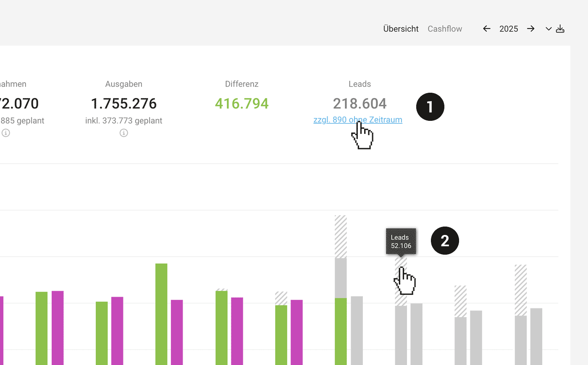Click the green Differenz value 416.794
Viewport: 588px width, 365px height.
(241, 103)
